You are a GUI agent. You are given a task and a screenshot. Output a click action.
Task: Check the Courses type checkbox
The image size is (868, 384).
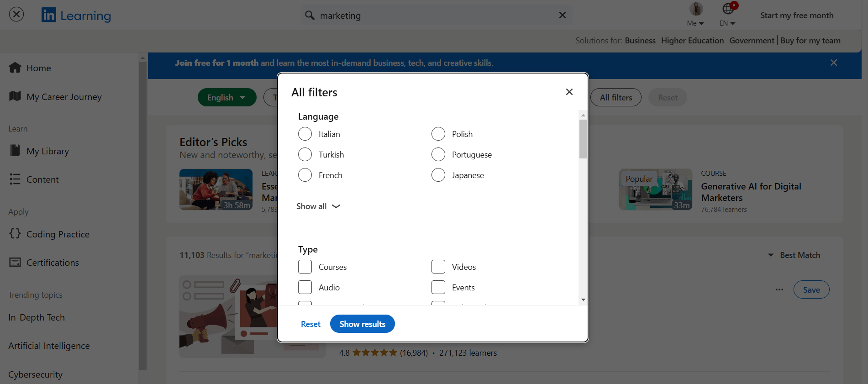click(305, 267)
